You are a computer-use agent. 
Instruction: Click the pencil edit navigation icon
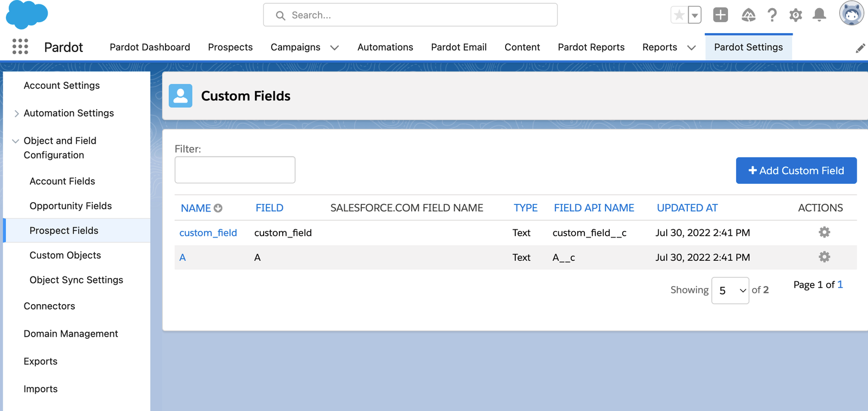(x=860, y=48)
